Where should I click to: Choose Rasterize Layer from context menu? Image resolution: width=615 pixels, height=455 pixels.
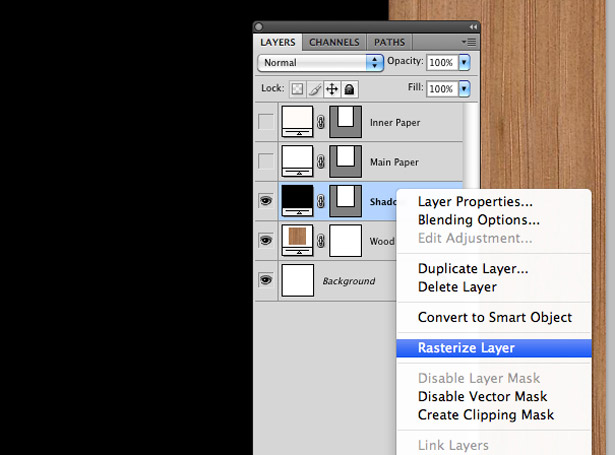point(494,348)
